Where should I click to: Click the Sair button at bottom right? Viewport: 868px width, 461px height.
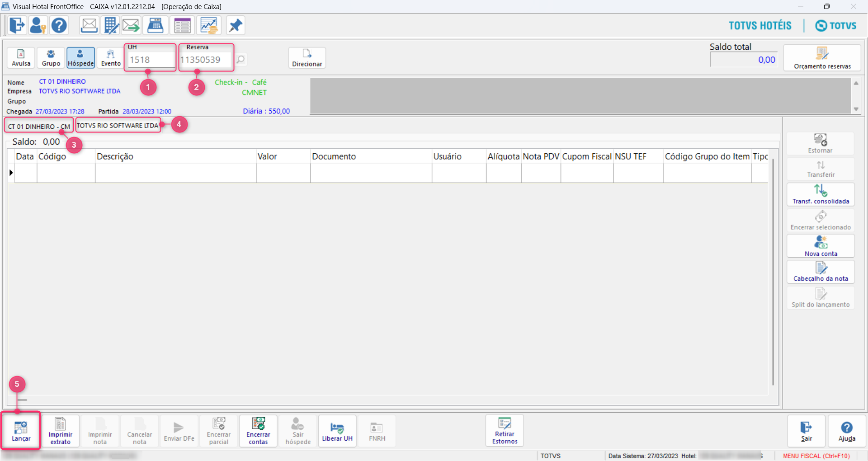point(807,431)
